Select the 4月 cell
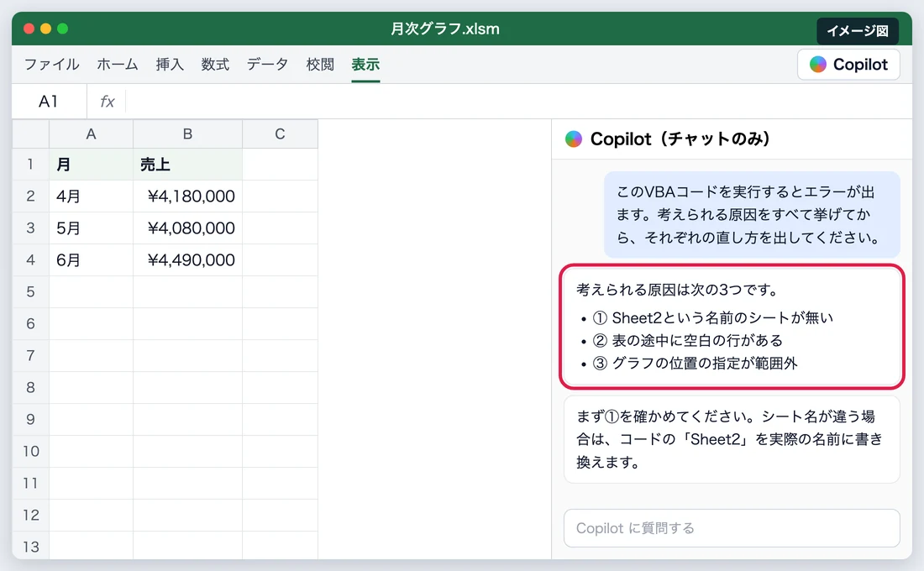Screen dimensions: 924x571 [x=91, y=196]
